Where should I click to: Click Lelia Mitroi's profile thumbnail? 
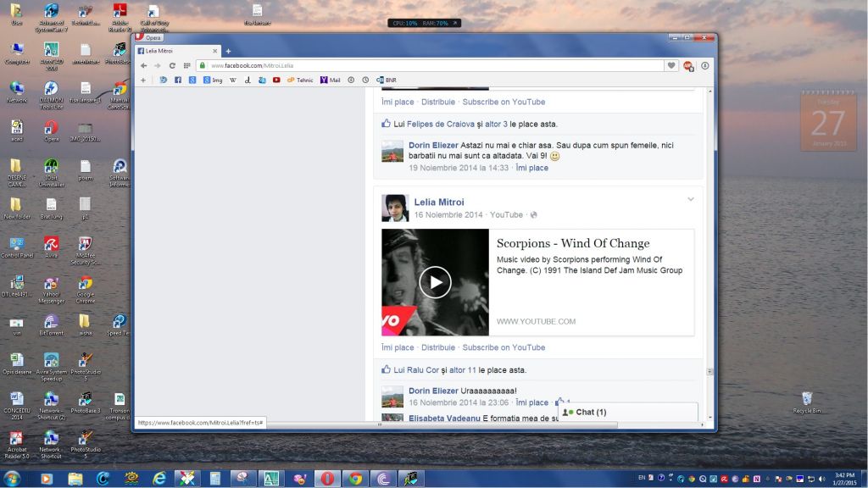point(395,208)
